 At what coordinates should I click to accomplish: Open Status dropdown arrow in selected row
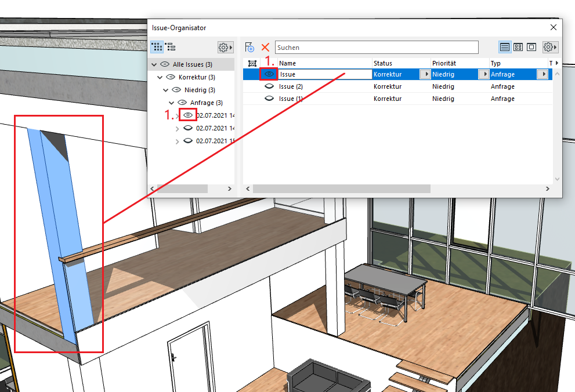424,74
